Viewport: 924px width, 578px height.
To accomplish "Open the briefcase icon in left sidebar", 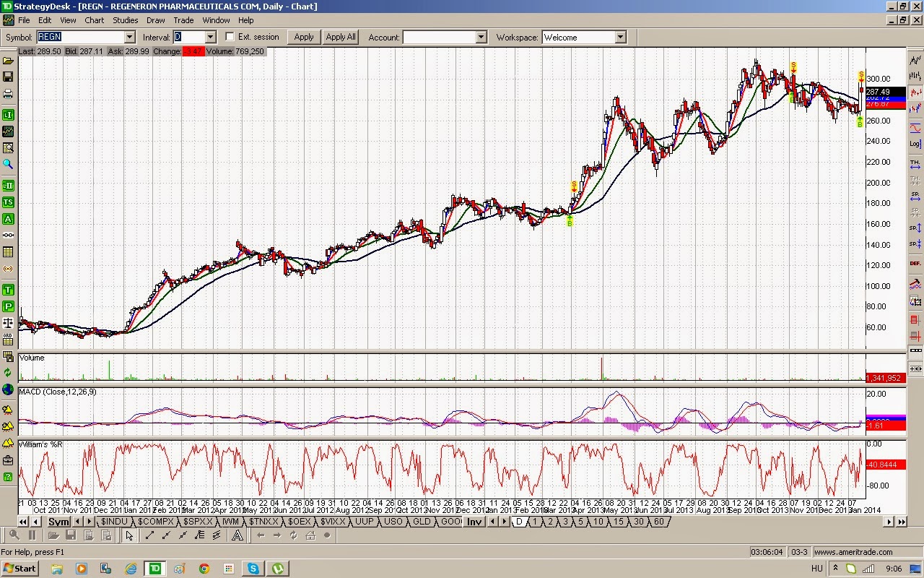I will click(8, 460).
